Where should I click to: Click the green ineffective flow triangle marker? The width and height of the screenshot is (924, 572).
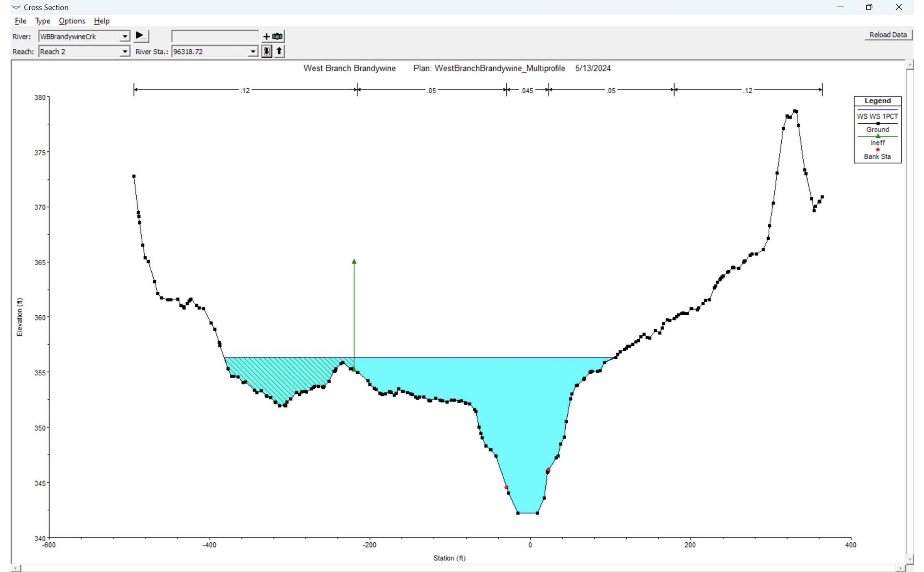click(x=354, y=262)
